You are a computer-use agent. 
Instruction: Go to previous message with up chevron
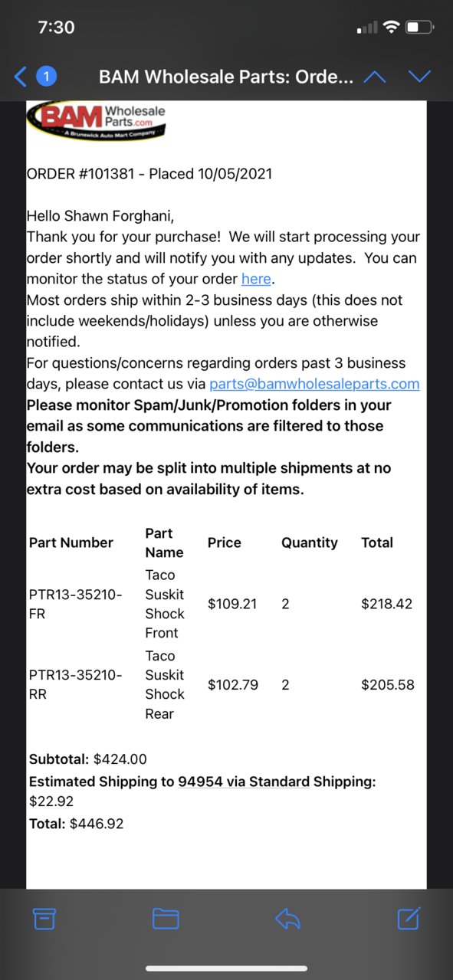pos(374,77)
